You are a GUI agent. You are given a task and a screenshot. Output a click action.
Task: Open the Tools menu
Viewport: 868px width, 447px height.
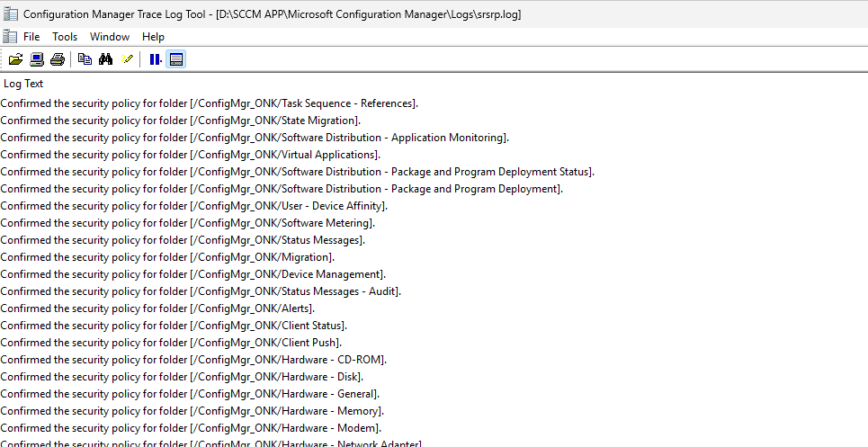[65, 37]
